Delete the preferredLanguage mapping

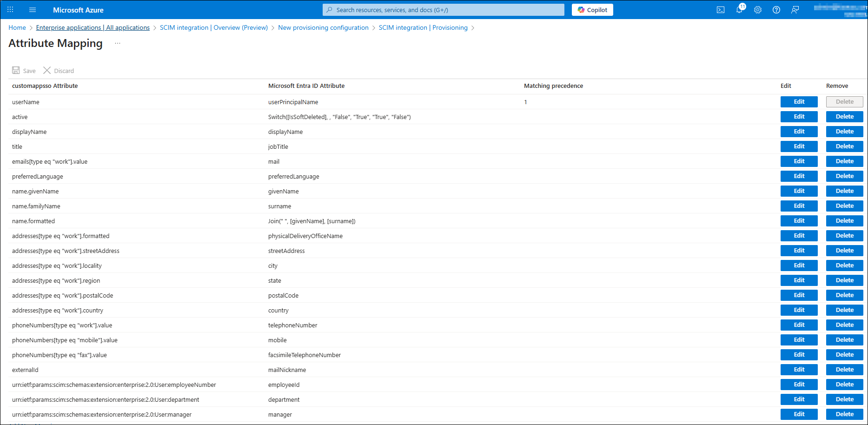(x=844, y=176)
